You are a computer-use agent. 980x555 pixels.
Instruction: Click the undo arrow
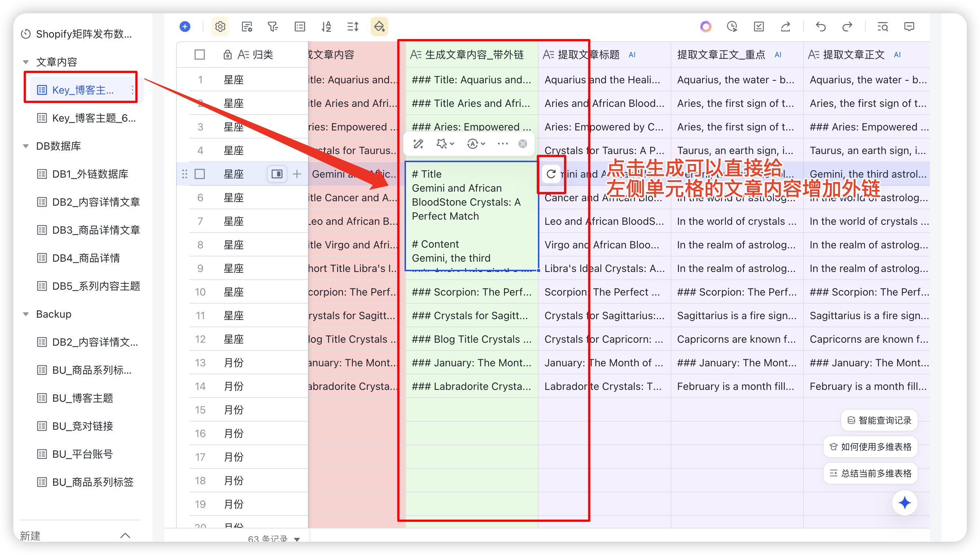820,27
